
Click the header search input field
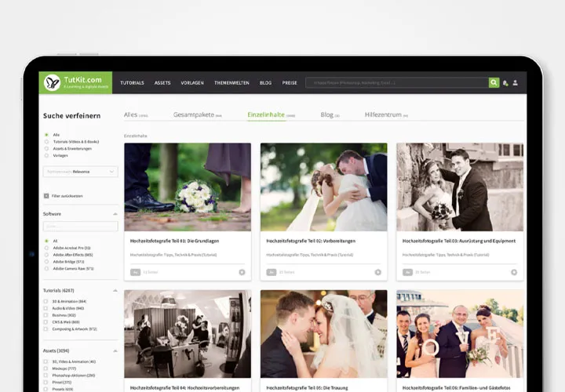397,83
